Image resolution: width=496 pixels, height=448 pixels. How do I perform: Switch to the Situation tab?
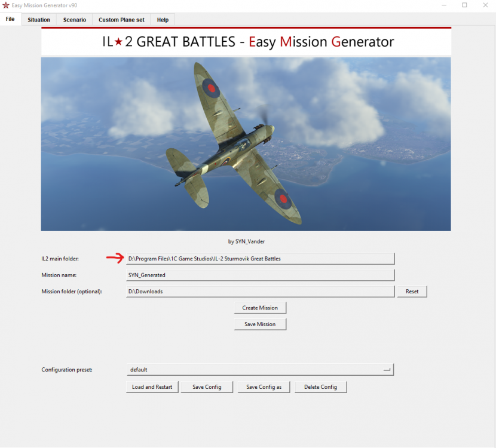click(38, 19)
